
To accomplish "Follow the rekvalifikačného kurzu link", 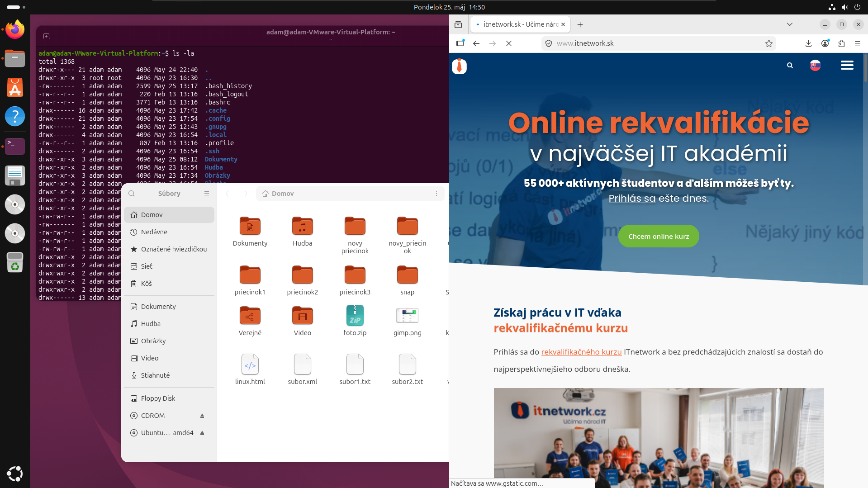I will pyautogui.click(x=581, y=352).
